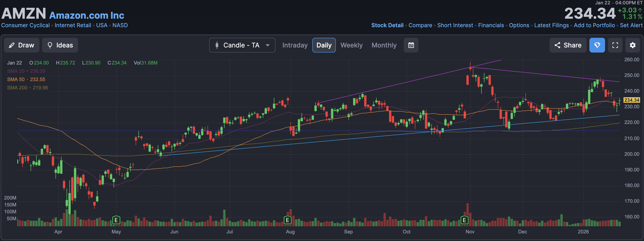Click the Amazon.com Inc company name
This screenshot has height=241, width=644.
[x=87, y=15]
